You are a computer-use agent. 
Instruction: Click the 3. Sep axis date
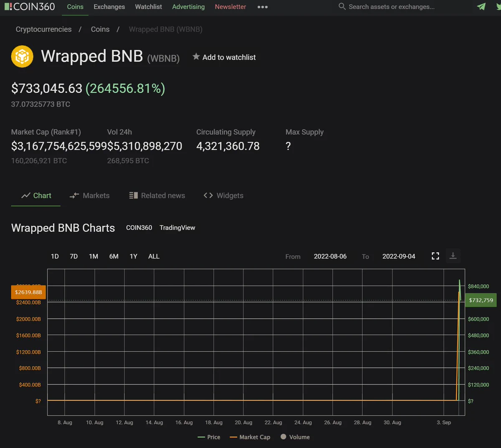[x=444, y=423]
